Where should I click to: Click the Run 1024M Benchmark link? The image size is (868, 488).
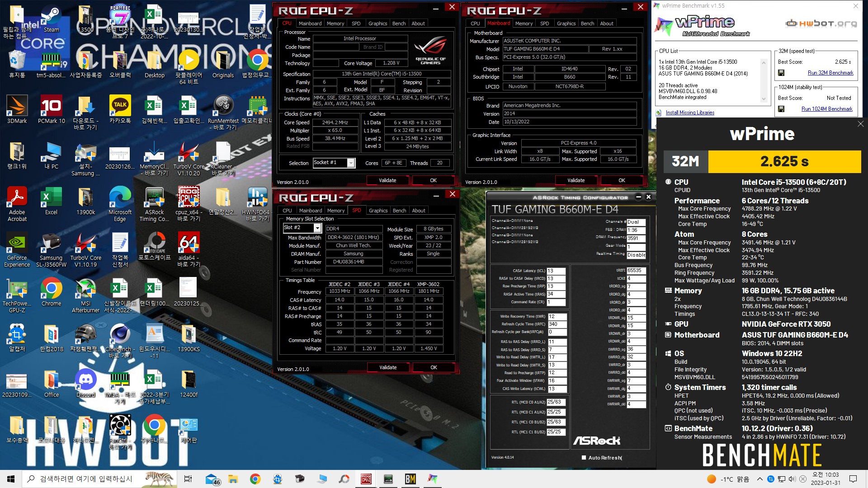pos(827,109)
